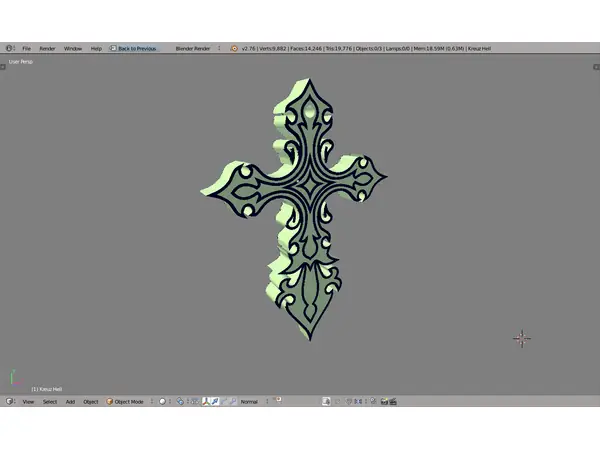This screenshot has width=600, height=450.
Task: Open the Object menu in 3D header
Action: [91, 402]
